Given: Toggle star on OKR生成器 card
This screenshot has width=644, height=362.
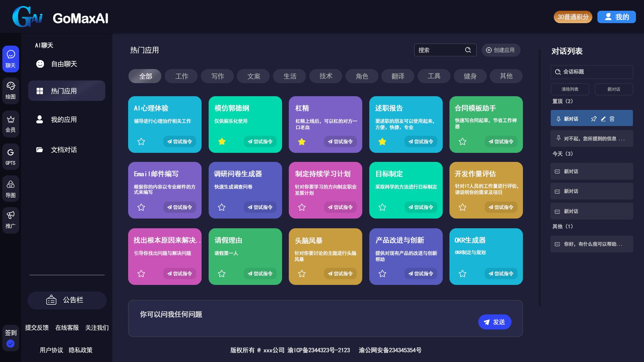Looking at the screenshot, I should pos(462,274).
